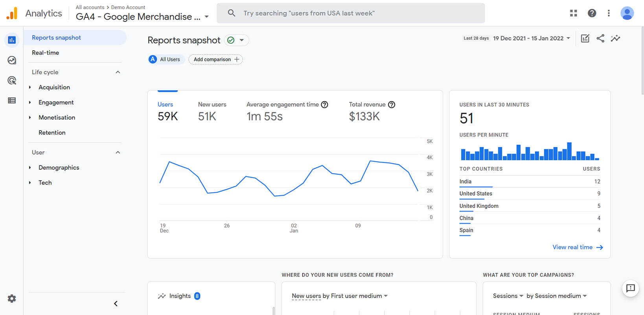Open the by Session medium dropdown
The image size is (644, 315).
pos(556,296)
